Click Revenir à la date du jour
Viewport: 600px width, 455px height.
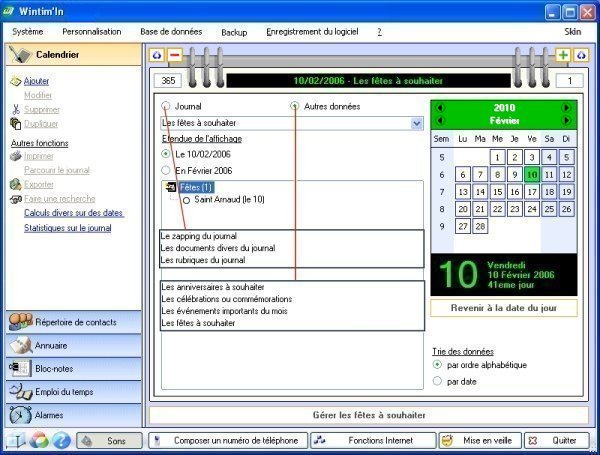[x=504, y=308]
